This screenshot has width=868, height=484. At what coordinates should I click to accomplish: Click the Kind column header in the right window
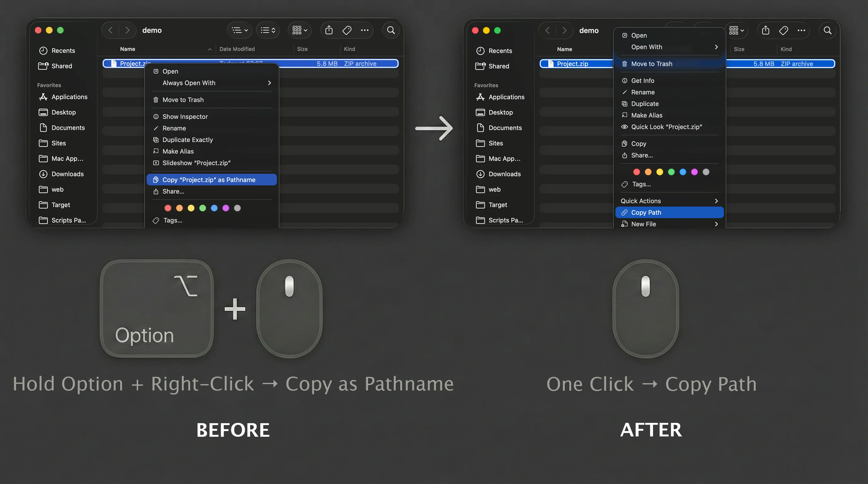[786, 49]
